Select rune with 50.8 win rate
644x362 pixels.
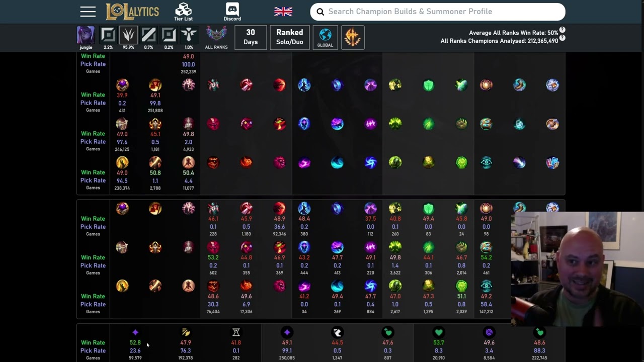point(155,162)
